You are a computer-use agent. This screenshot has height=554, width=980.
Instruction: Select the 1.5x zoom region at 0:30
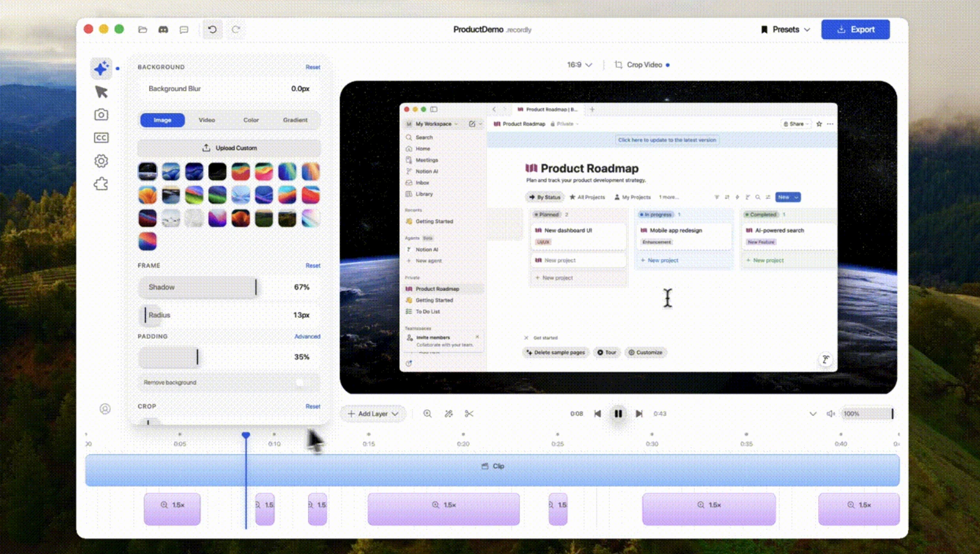(x=709, y=509)
